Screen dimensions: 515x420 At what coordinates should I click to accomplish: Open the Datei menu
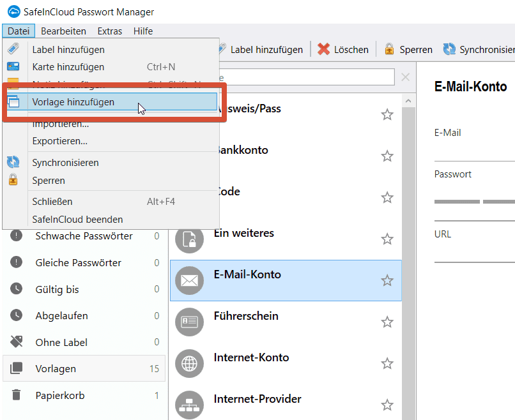19,31
